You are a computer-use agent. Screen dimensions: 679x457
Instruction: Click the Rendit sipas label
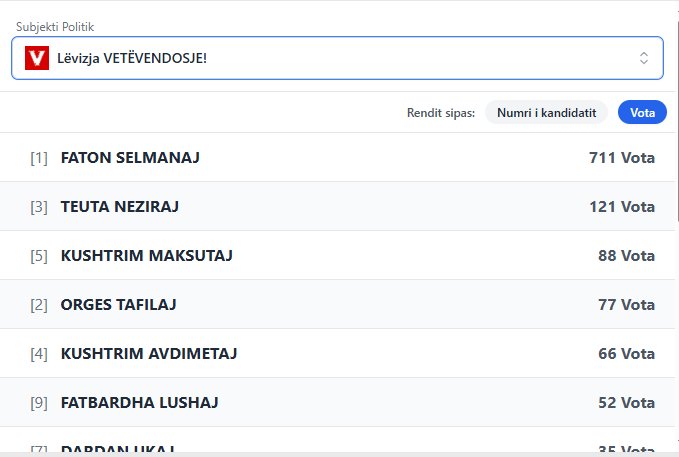(x=441, y=113)
